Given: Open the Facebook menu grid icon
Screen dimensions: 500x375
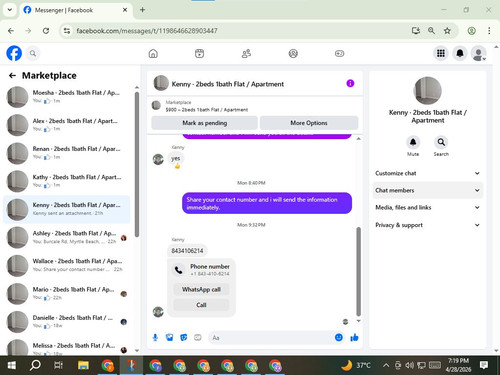Looking at the screenshot, I should click(x=441, y=53).
